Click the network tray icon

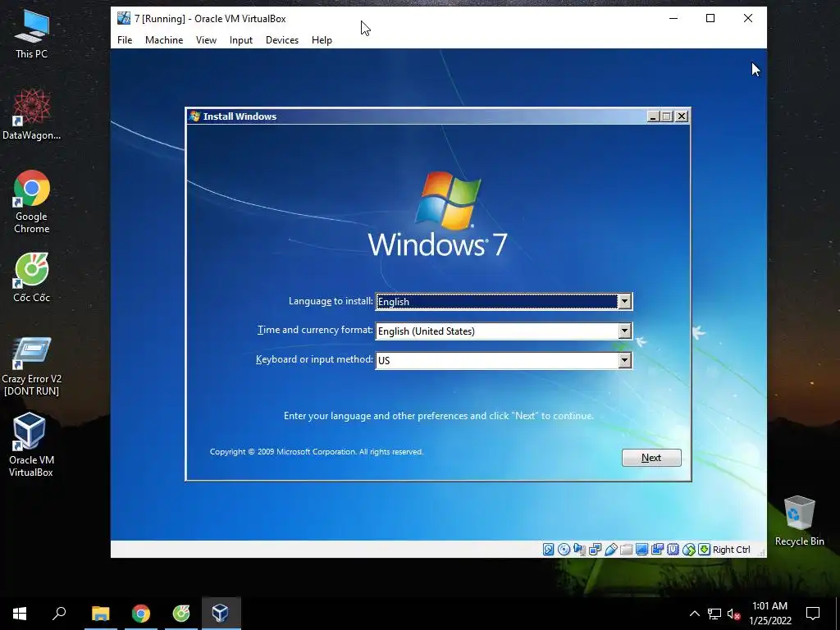(x=714, y=614)
